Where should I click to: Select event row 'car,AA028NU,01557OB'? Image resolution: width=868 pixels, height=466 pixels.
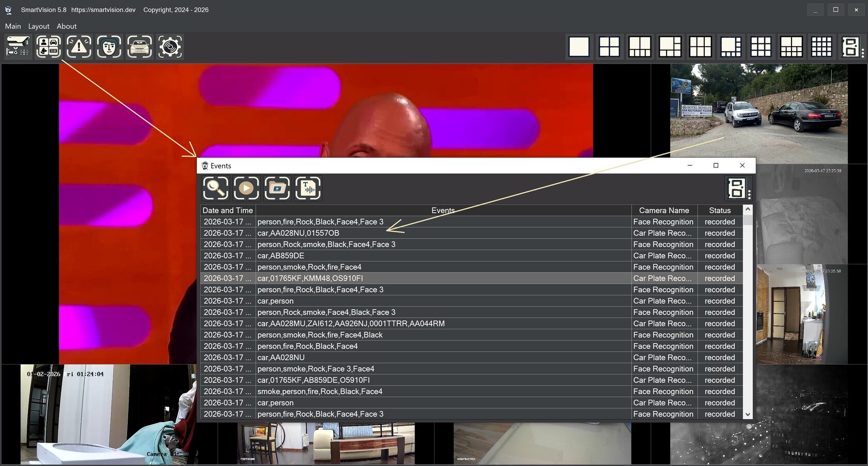pyautogui.click(x=471, y=233)
